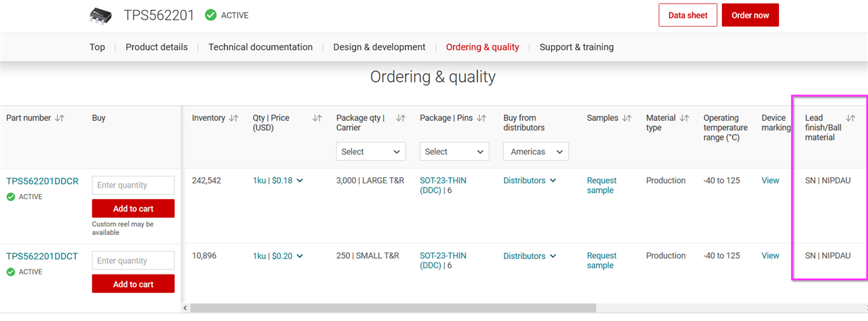Switch to Design & development tab
Image resolution: width=868 pixels, height=321 pixels.
[x=379, y=47]
